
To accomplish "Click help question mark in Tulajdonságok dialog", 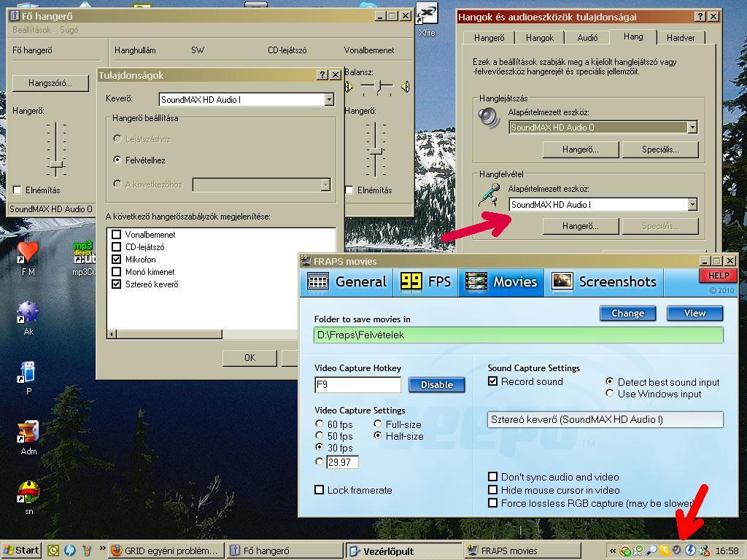I will coord(322,75).
